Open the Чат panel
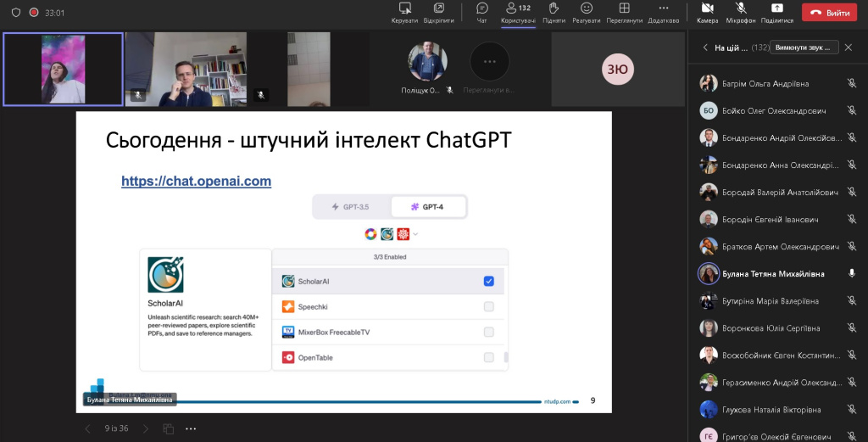The height and width of the screenshot is (442, 868). [x=481, y=13]
